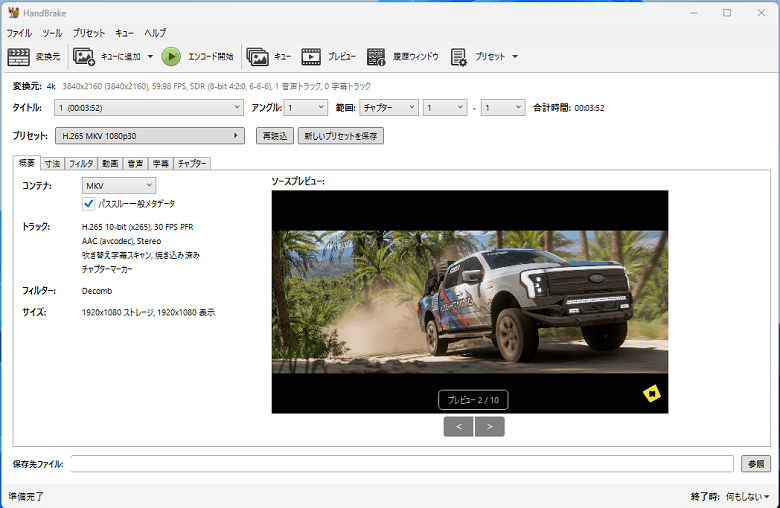The image size is (780, 508).
Task: Click the 新しいプリセットを保存 button
Action: [341, 136]
